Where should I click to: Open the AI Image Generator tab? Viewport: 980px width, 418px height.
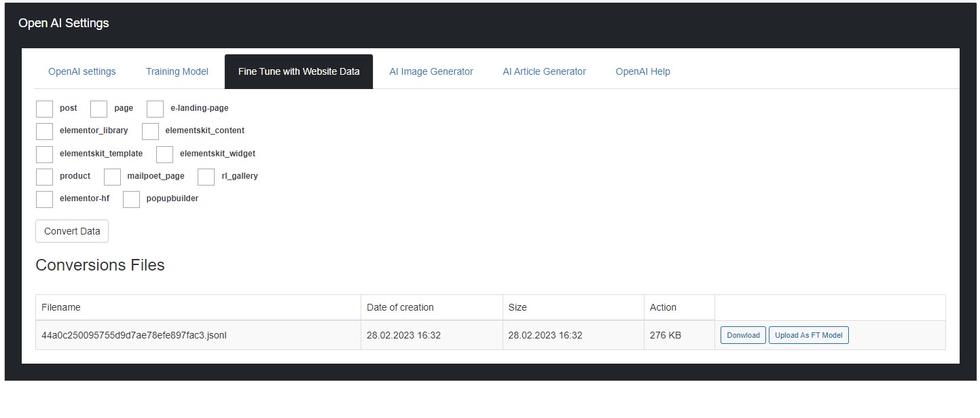coord(431,71)
